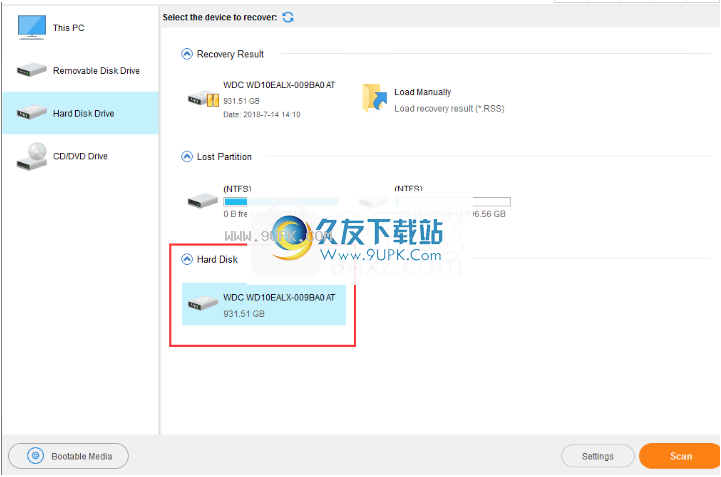
Task: Click the Load Manually folder icon
Action: (x=374, y=98)
